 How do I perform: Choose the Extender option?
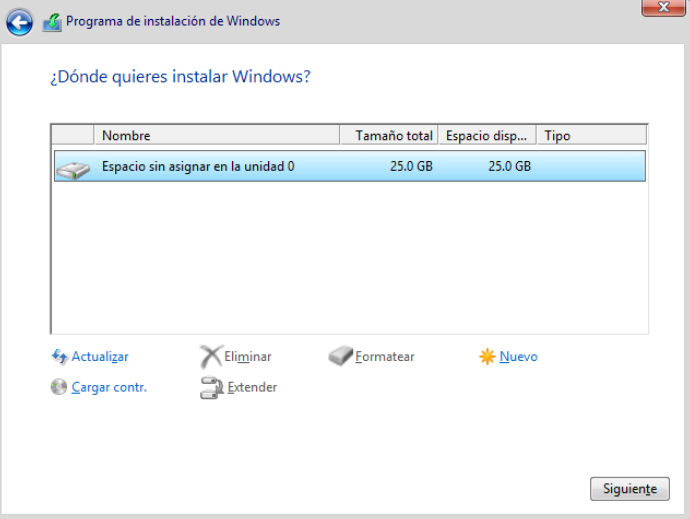(252, 387)
